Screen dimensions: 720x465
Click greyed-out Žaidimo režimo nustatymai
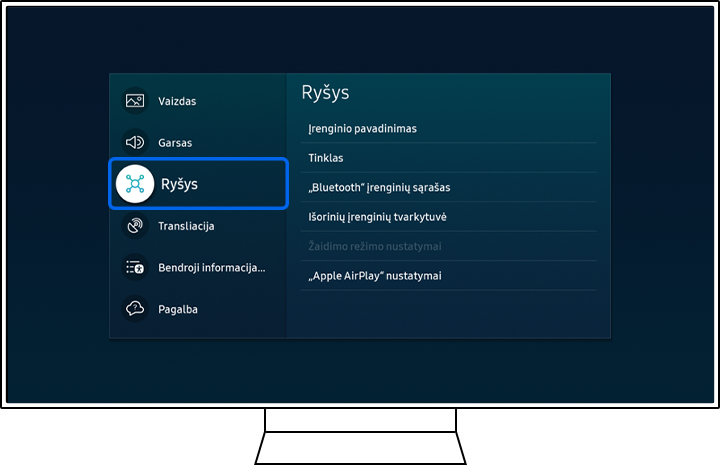375,246
